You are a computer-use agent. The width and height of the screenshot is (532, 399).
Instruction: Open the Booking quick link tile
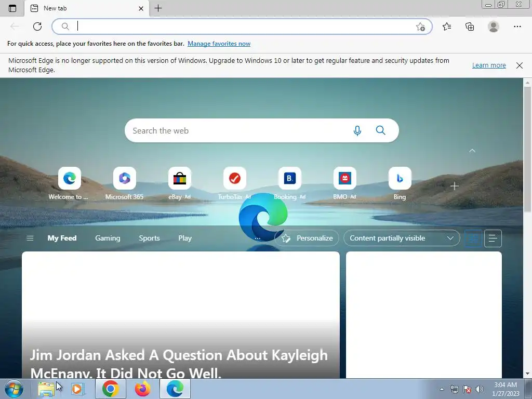(x=289, y=183)
